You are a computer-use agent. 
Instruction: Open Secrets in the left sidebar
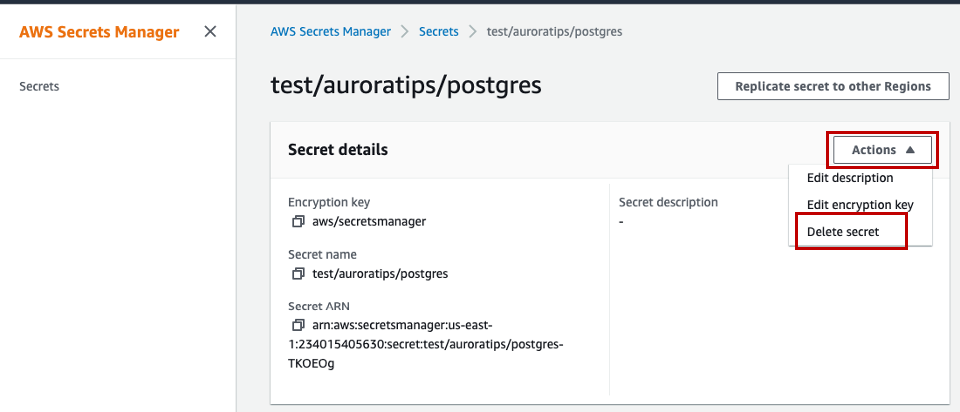pyautogui.click(x=39, y=86)
